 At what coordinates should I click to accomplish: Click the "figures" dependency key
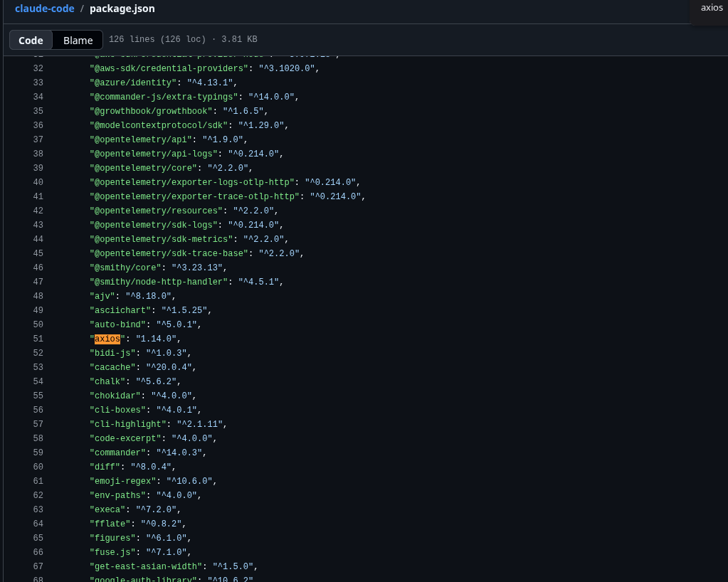(112, 538)
